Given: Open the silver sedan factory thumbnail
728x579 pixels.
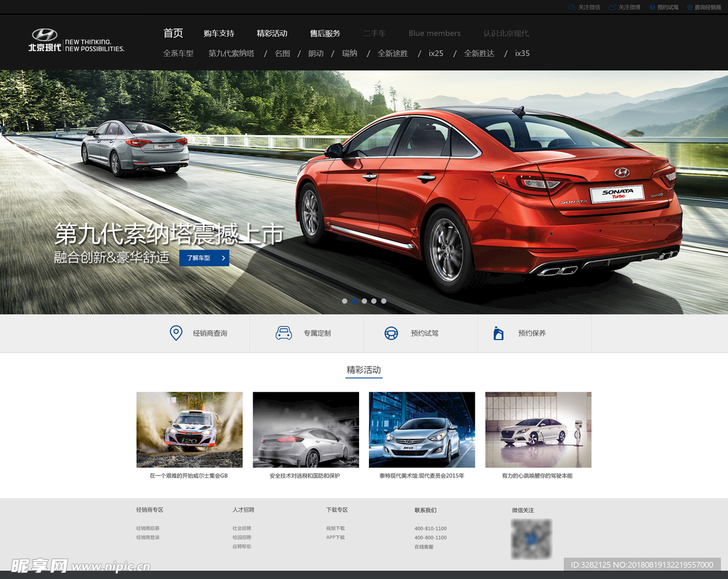Looking at the screenshot, I should tap(422, 430).
